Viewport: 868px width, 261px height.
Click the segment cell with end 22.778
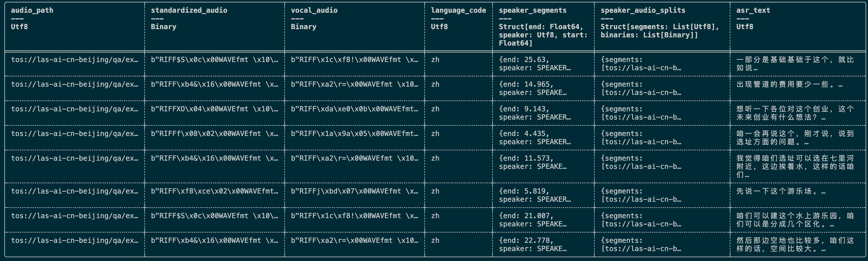point(533,245)
